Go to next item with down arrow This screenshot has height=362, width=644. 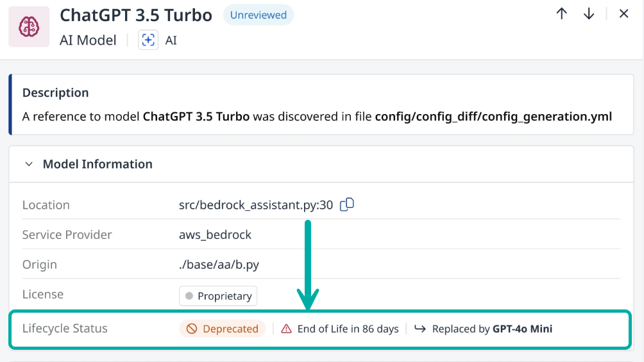tap(589, 13)
